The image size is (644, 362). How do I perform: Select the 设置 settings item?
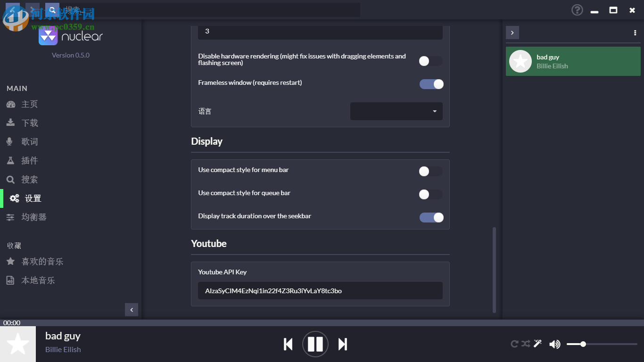71,198
